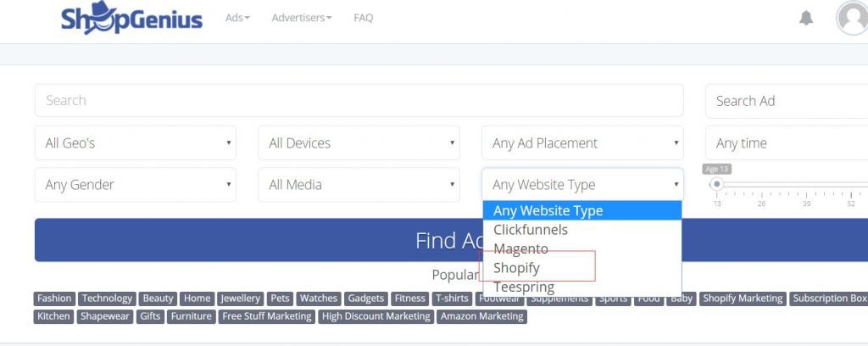Open the Any Ad Placement dropdown
The height and width of the screenshot is (346, 868).
coord(582,142)
